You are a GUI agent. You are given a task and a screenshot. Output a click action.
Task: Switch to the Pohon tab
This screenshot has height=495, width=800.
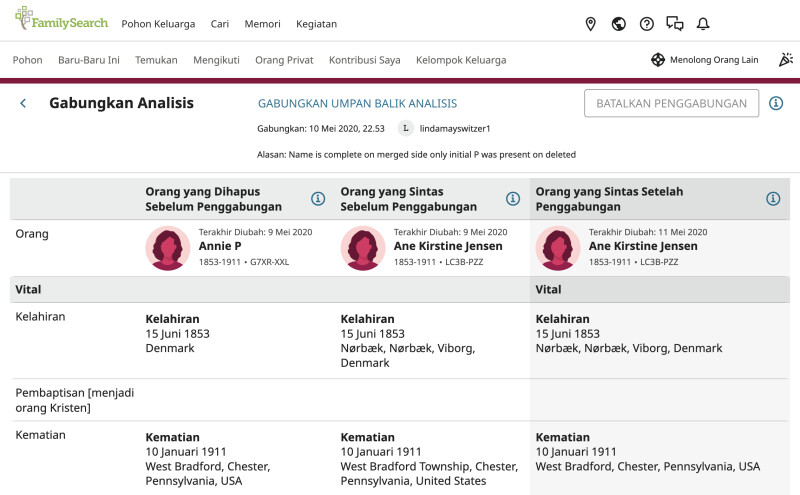click(x=28, y=60)
